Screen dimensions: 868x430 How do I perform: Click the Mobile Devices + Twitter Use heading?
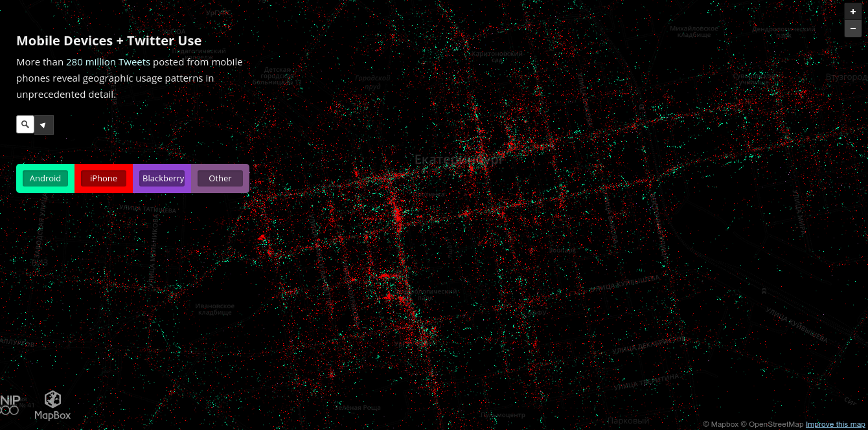tap(109, 41)
